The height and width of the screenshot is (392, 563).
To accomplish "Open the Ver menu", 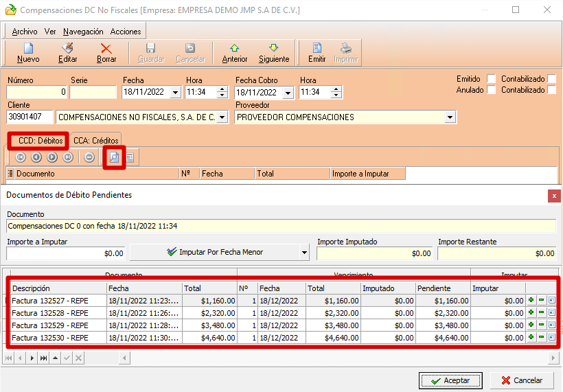I will point(50,32).
